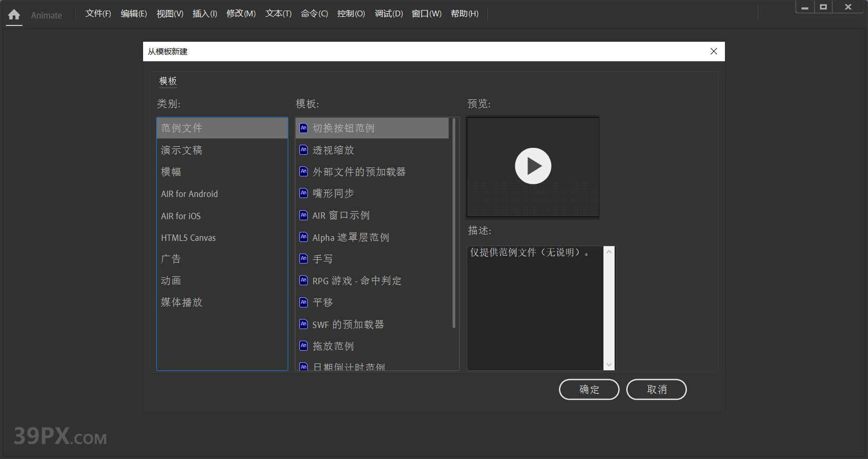The height and width of the screenshot is (459, 868).
Task: Choose the AIR for iOS category
Action: (x=222, y=216)
